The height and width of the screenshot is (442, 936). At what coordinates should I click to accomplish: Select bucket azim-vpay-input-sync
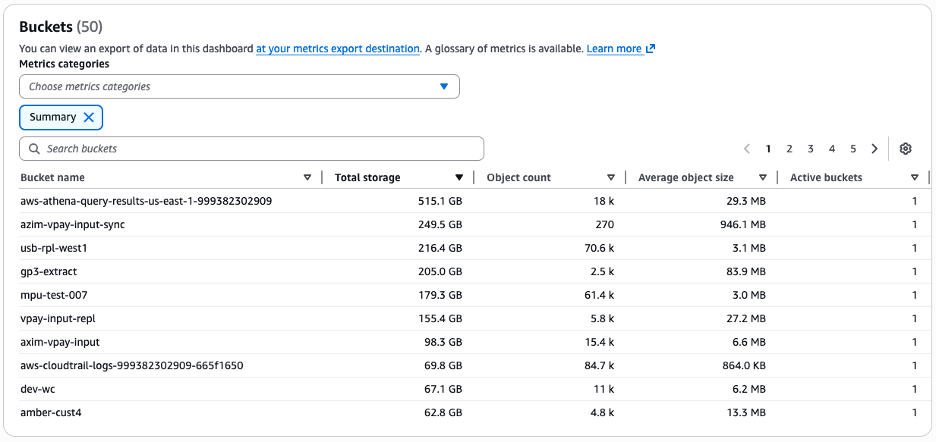(73, 225)
